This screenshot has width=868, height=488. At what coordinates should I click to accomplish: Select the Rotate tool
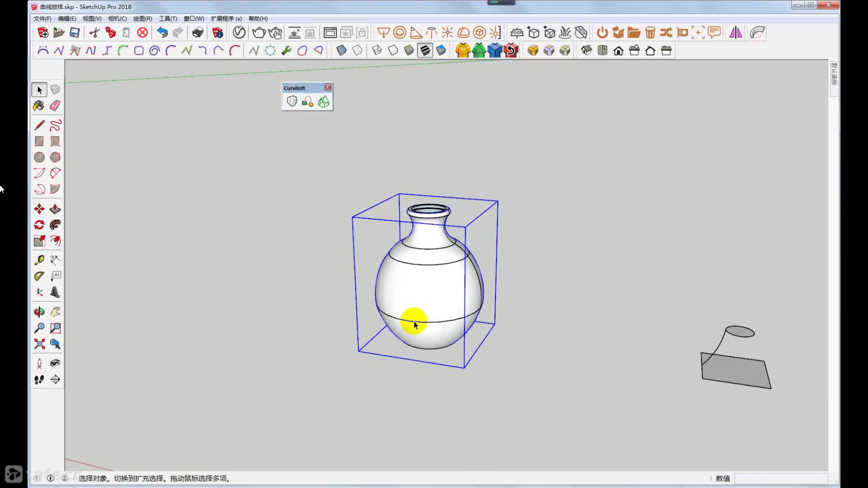pyautogui.click(x=39, y=225)
